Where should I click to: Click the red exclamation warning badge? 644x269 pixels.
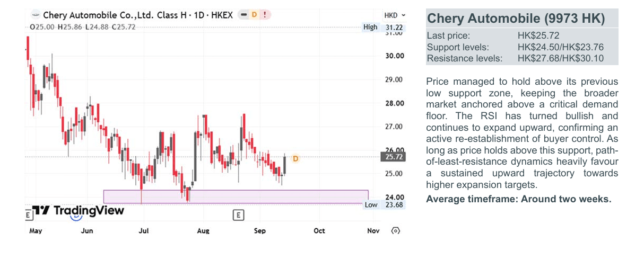coord(264,15)
